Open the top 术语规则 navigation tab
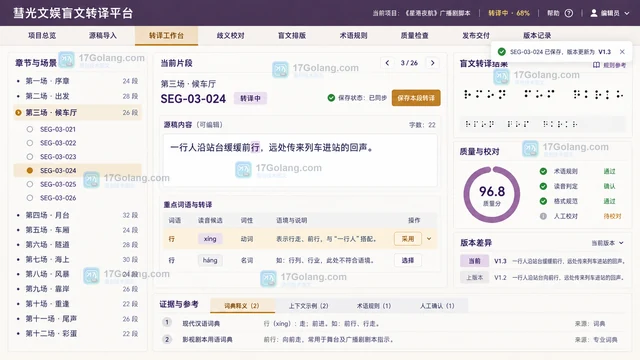Screen dimensions: 640x360 (x=353, y=36)
